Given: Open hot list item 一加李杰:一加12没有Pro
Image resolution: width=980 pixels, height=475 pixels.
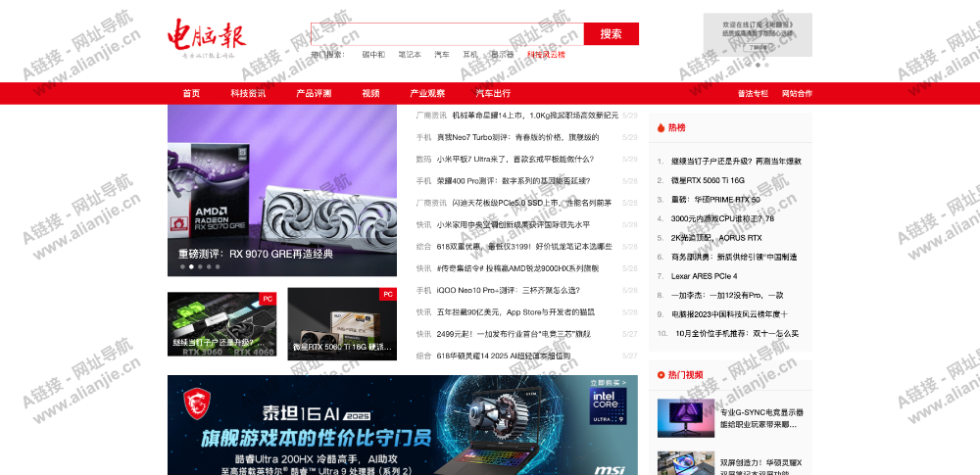Looking at the screenshot, I should pos(727,295).
